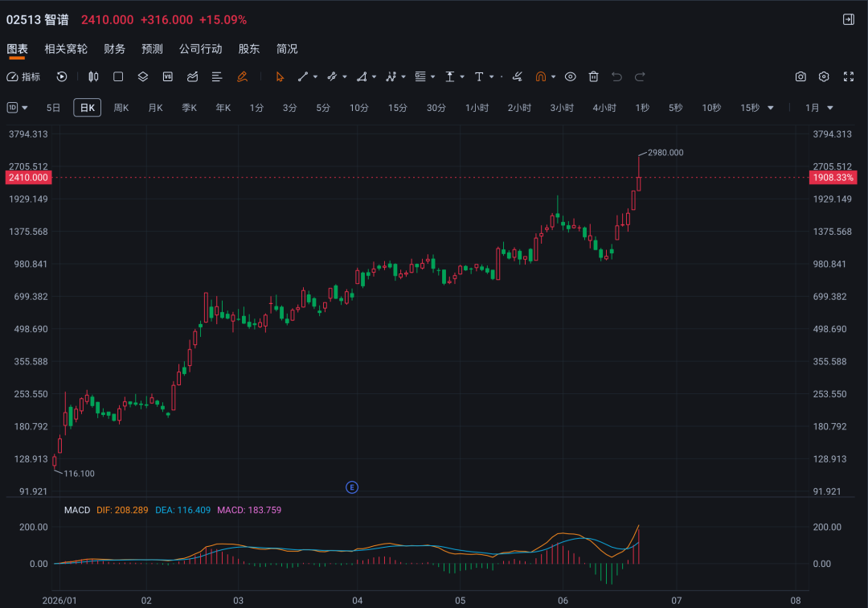Click the trend chart overlay icon
Image resolution: width=868 pixels, height=608 pixels.
point(193,77)
